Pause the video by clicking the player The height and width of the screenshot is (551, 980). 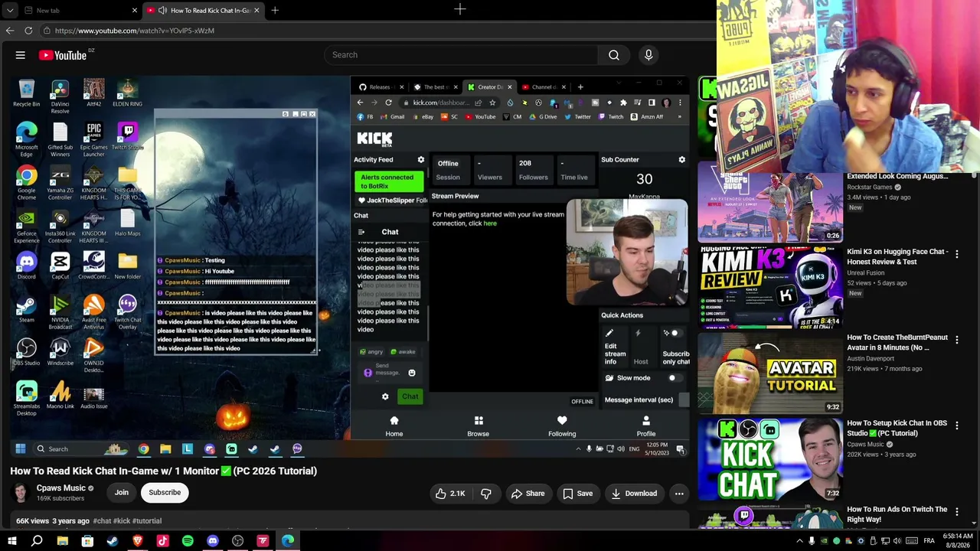point(350,266)
